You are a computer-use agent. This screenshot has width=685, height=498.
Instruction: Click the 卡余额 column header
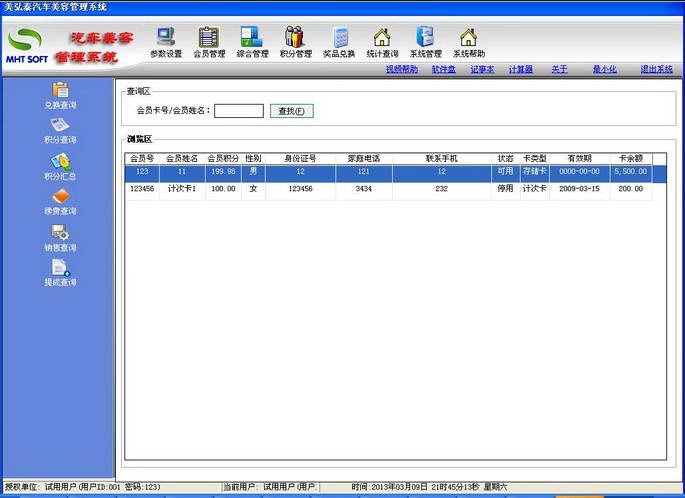tap(631, 159)
